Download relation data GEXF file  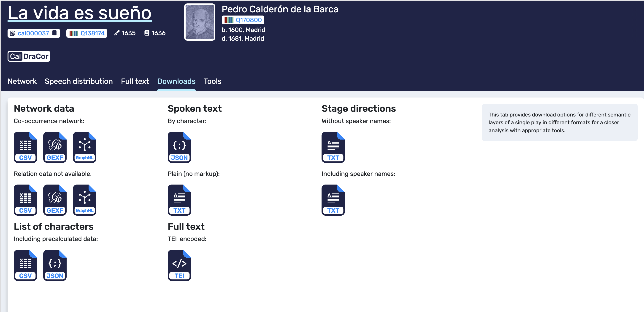55,200
